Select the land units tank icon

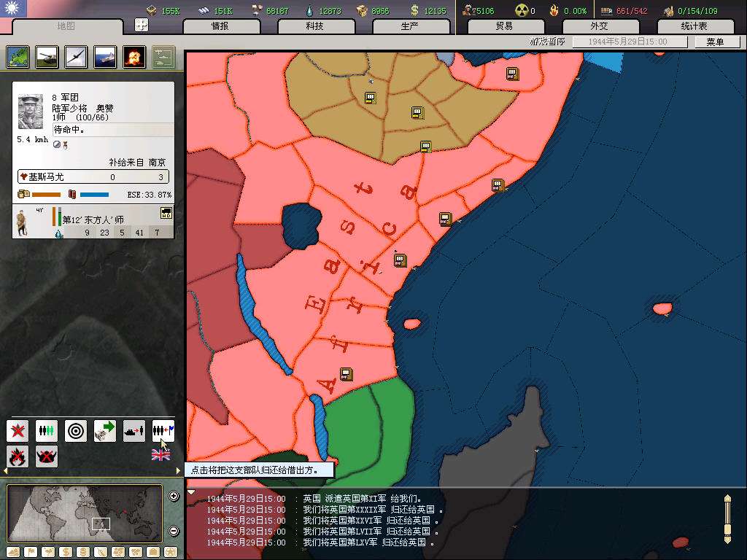click(x=47, y=57)
